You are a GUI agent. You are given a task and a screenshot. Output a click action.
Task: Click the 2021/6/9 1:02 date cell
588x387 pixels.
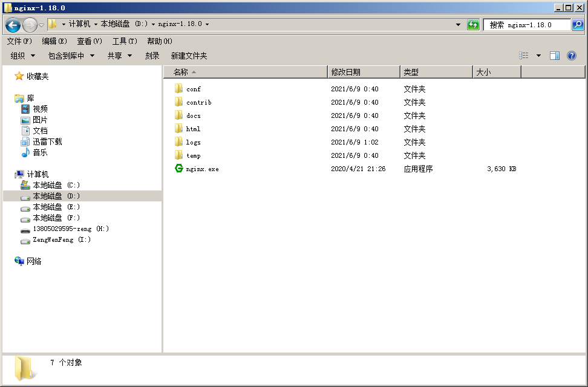(x=354, y=142)
